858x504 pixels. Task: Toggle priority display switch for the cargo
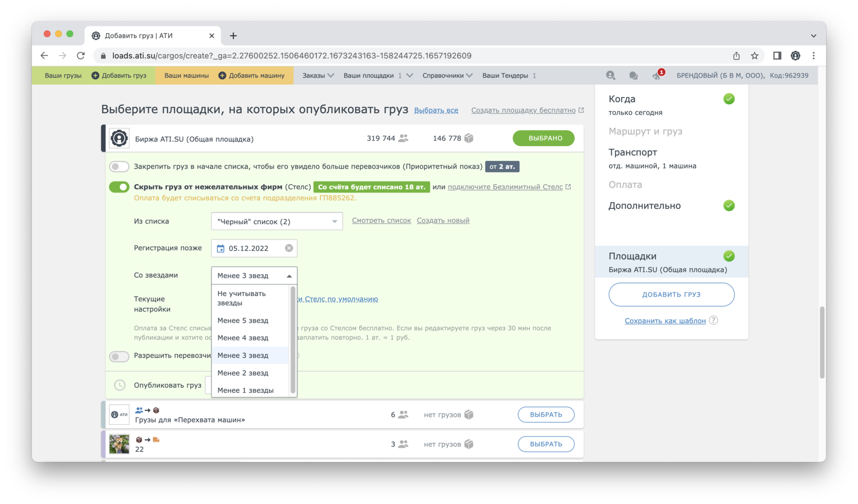point(119,166)
